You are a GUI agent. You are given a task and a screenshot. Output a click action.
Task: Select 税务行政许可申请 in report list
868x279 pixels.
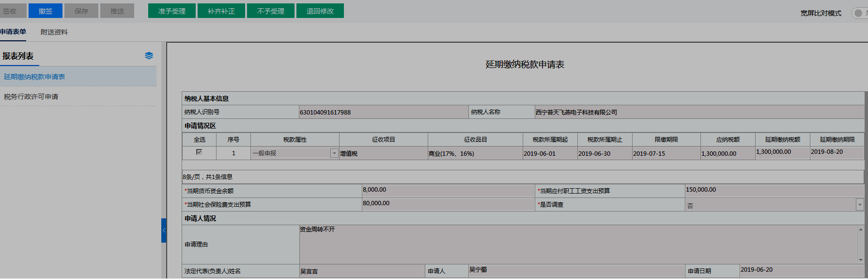(78, 97)
